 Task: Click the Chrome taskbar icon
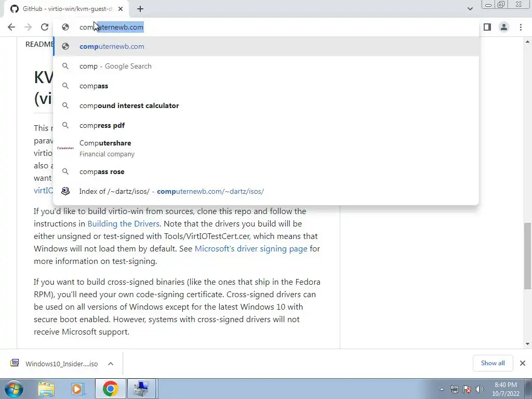tap(110, 389)
